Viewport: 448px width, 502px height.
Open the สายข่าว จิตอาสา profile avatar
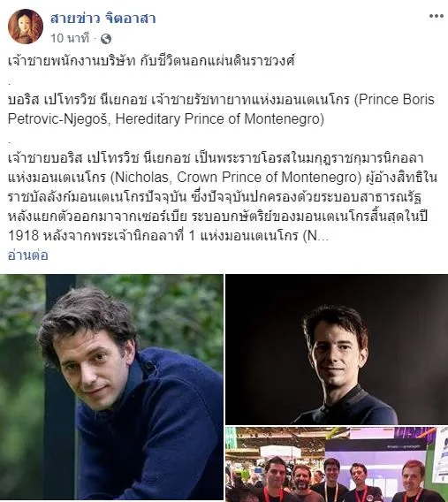coord(26,27)
